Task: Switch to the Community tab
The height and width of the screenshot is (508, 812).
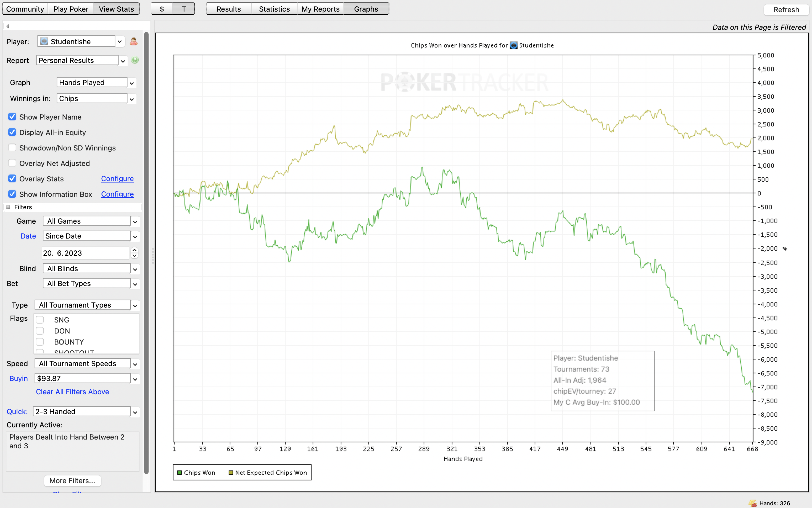Action: [25, 9]
